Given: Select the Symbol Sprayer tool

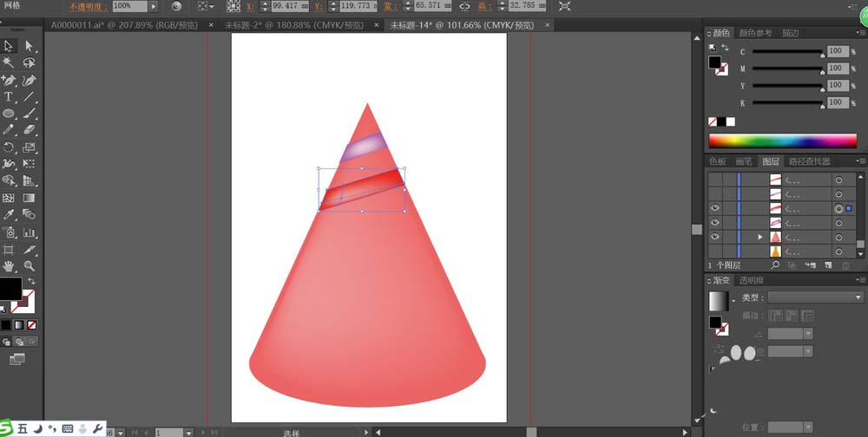Looking at the screenshot, I should tap(9, 232).
